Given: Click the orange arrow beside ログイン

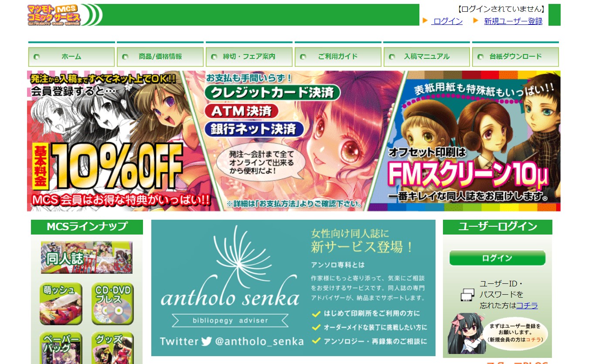Looking at the screenshot, I should click(x=425, y=20).
